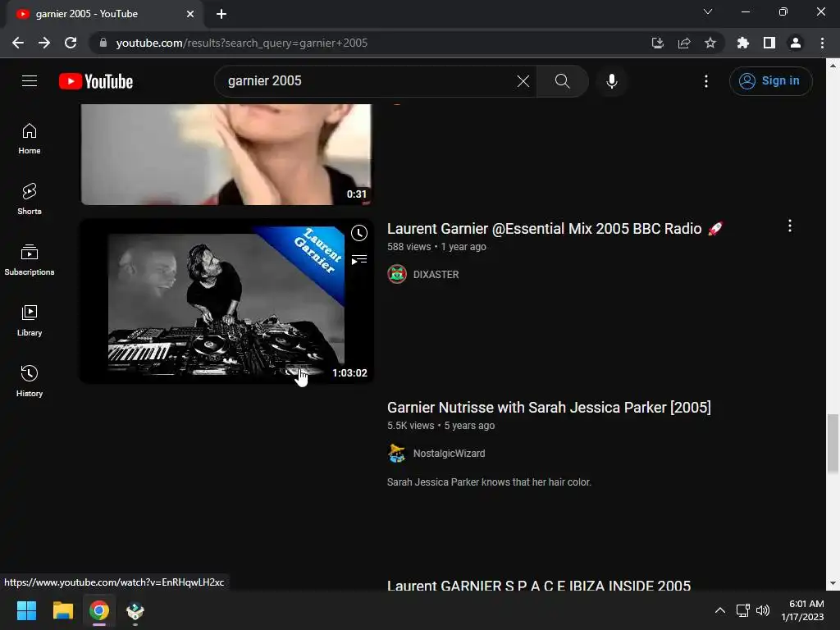Click NostalgicWizard channel avatar
Screen dimensions: 840x630
point(397,453)
